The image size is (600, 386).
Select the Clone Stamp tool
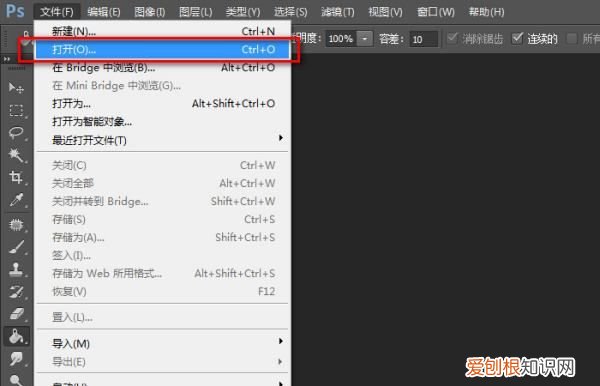[x=16, y=269]
